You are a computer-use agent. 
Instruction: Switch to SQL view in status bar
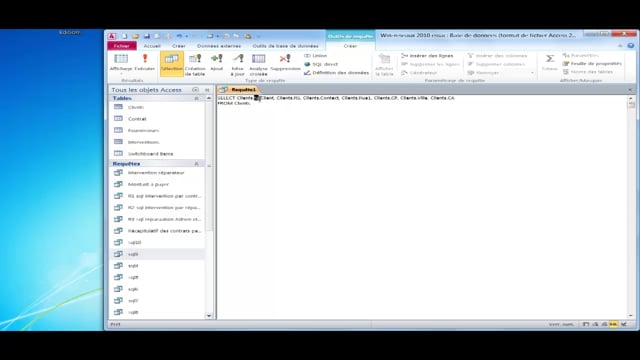(613, 324)
